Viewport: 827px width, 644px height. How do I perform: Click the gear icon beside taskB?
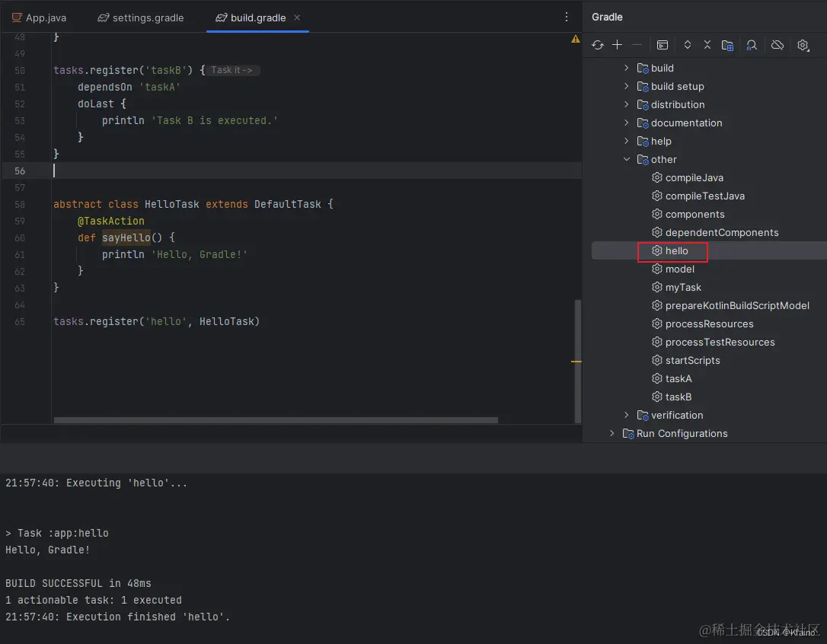656,396
